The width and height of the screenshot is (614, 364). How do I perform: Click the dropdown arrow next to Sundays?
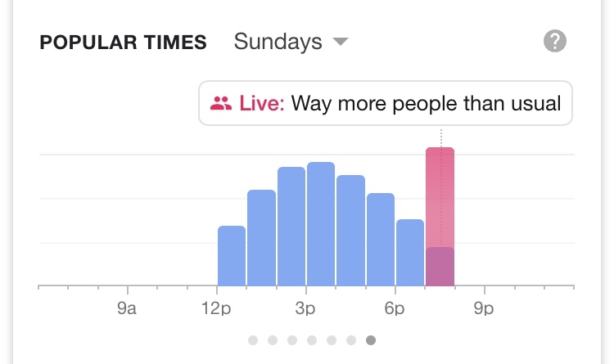coord(341,42)
